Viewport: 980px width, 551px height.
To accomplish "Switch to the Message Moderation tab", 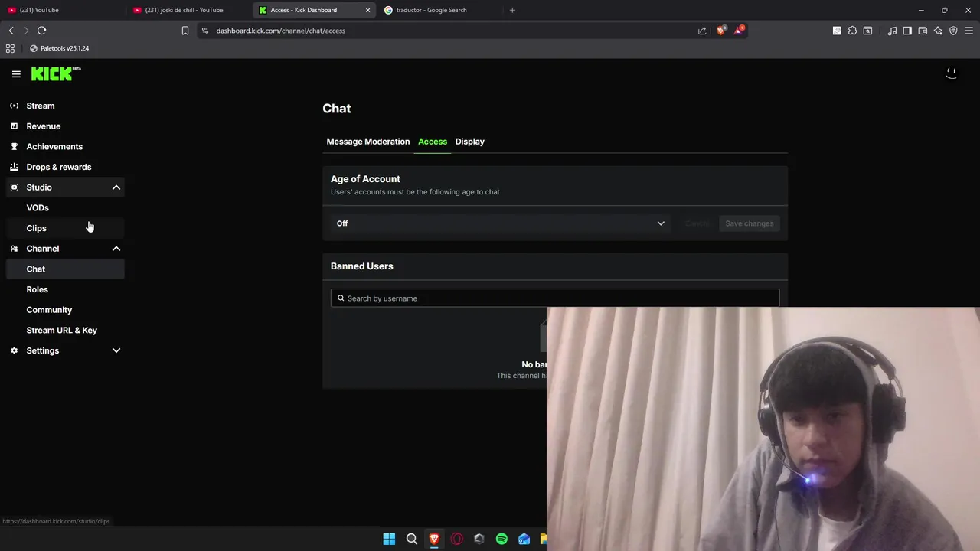I will pyautogui.click(x=368, y=142).
